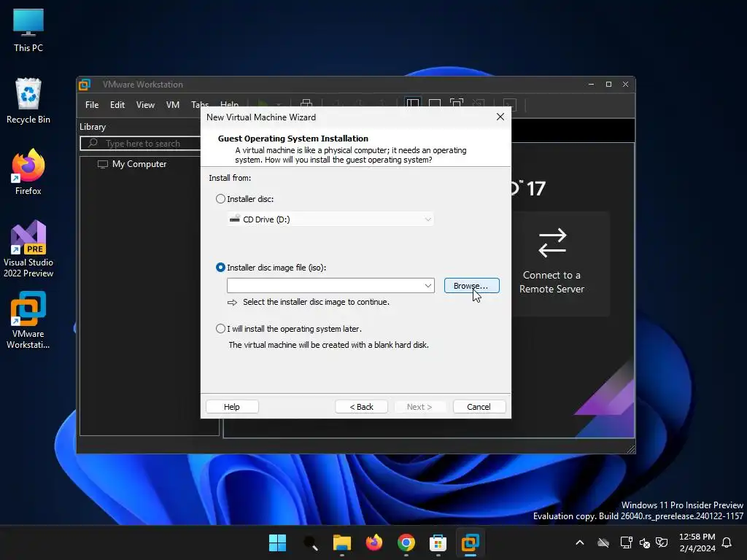Expand the ISO image path combo box arrow
Image resolution: width=747 pixels, height=560 pixels.
[427, 286]
